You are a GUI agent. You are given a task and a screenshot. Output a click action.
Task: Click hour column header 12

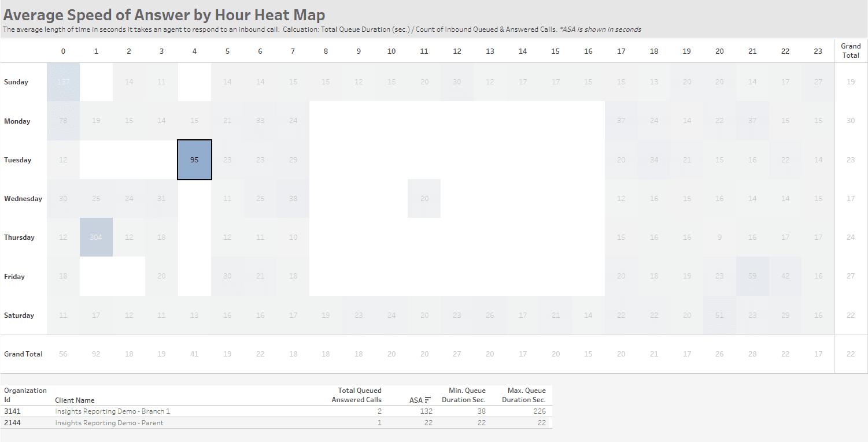point(457,51)
